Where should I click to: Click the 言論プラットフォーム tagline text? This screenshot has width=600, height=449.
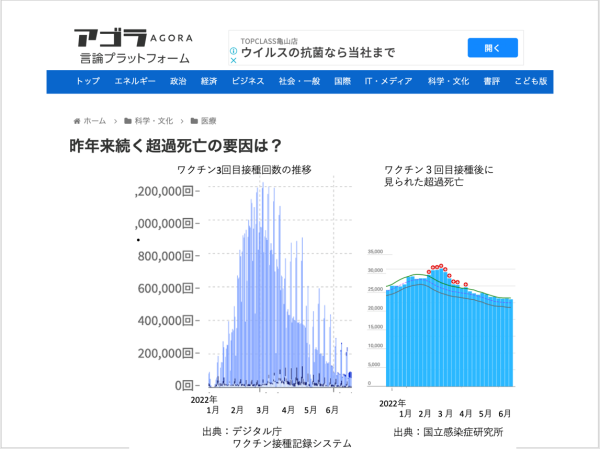[x=135, y=59]
